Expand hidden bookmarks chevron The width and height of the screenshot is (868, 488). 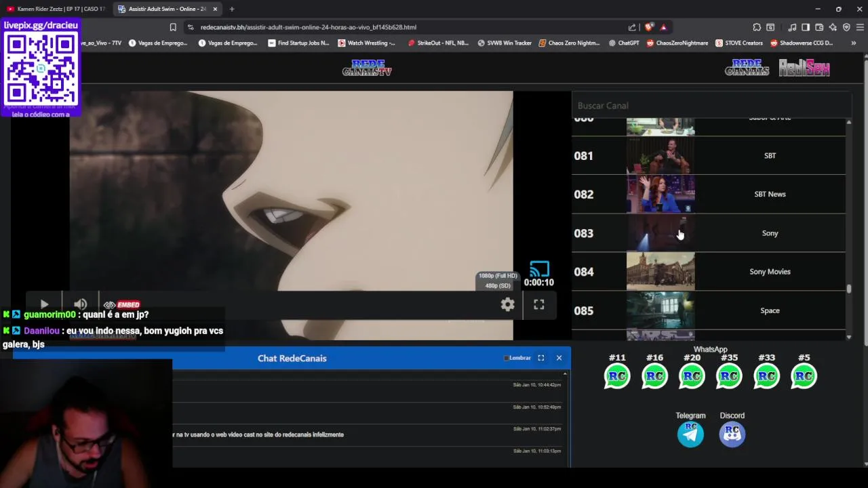coord(853,43)
